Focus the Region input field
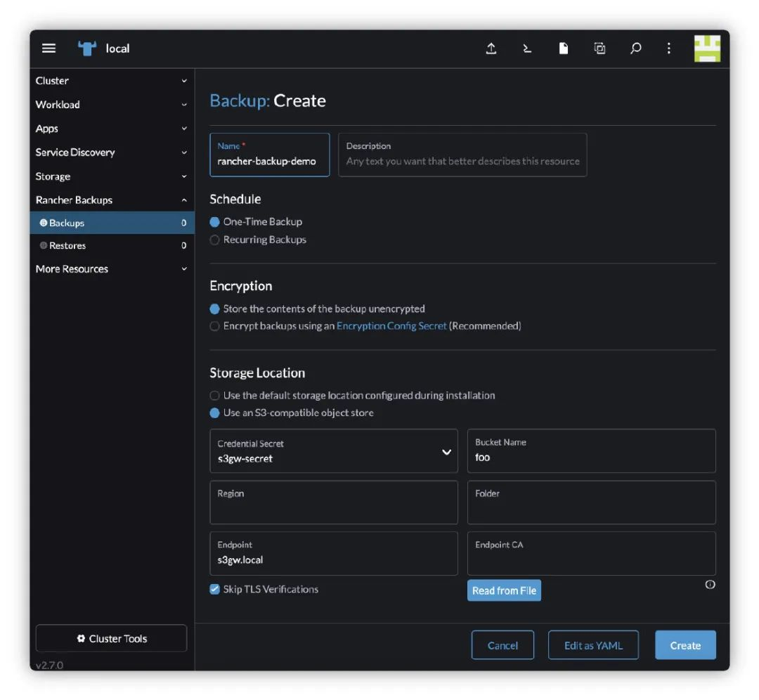The width and height of the screenshot is (759, 700). [334, 502]
